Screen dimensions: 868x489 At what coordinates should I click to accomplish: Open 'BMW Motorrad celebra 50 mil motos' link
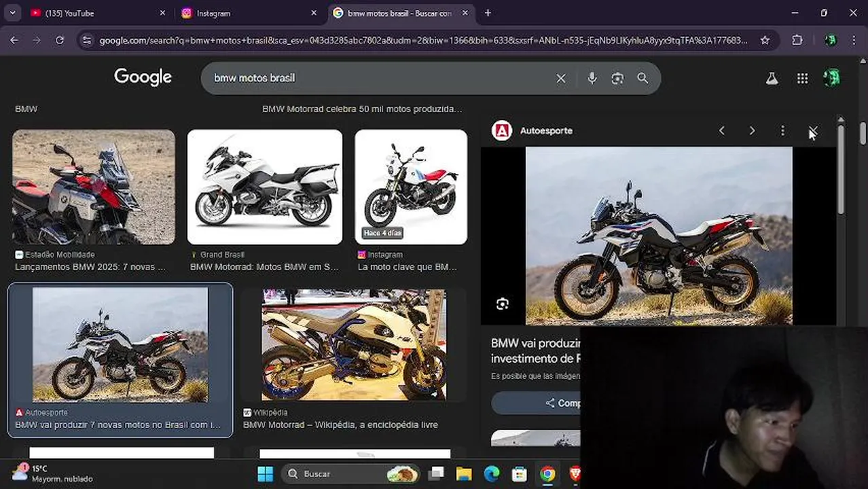coord(362,109)
